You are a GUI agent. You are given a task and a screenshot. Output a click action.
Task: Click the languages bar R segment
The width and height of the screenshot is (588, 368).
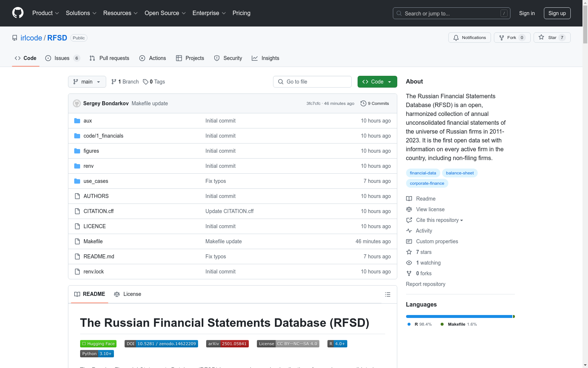(459, 316)
